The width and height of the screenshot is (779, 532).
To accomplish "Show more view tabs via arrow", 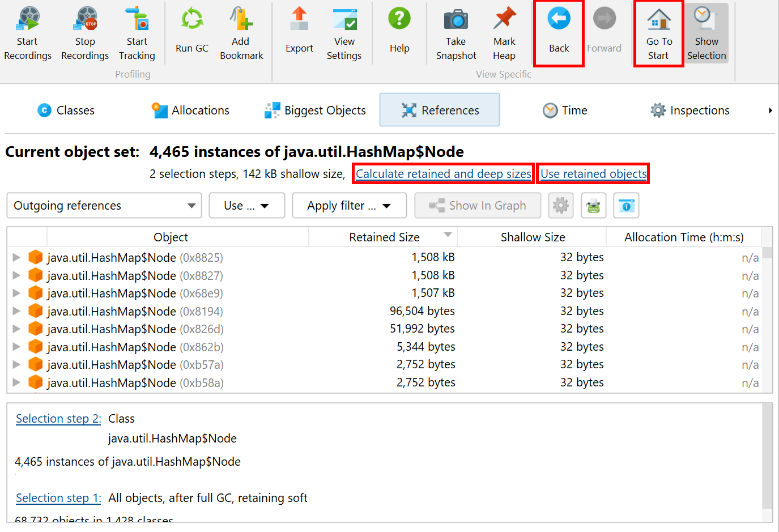I will pos(770,110).
